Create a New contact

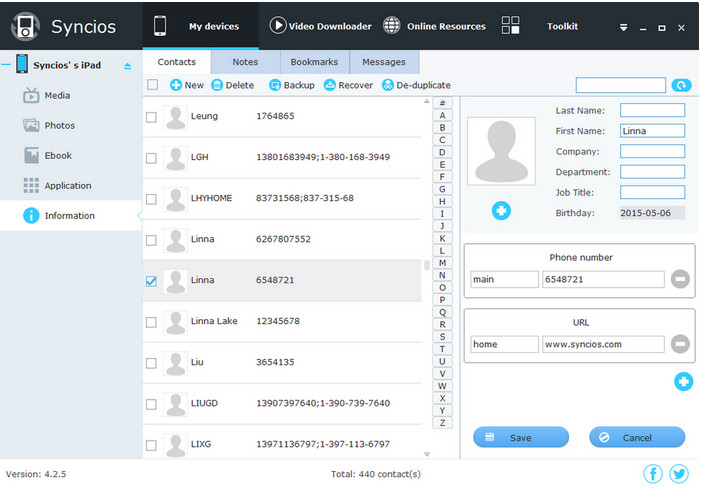click(187, 85)
